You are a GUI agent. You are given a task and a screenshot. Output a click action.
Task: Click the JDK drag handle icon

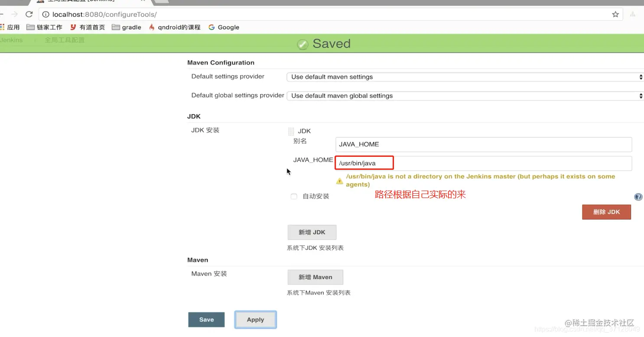pyautogui.click(x=291, y=131)
